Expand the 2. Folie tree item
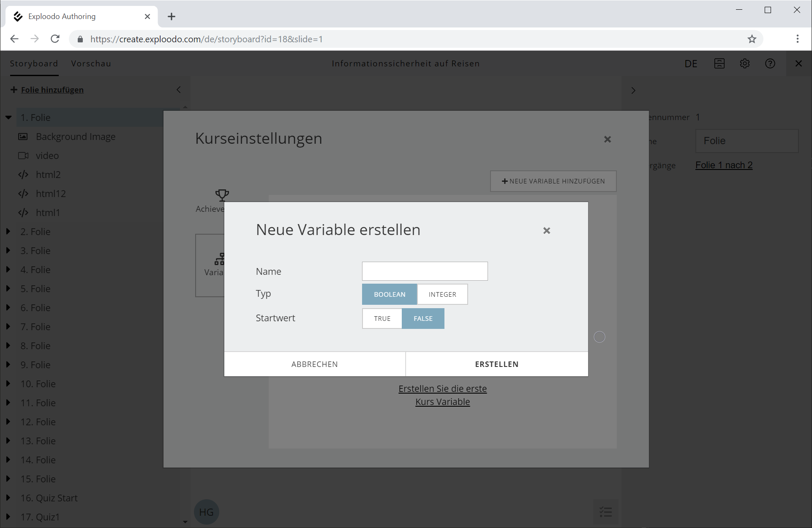 click(8, 232)
